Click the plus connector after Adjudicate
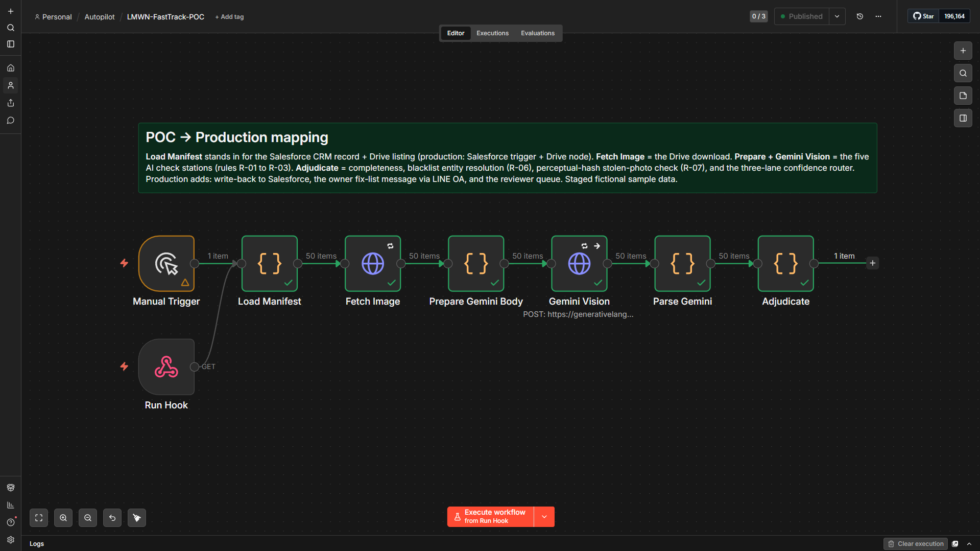Screen dimensions: 980x551 [873, 263]
